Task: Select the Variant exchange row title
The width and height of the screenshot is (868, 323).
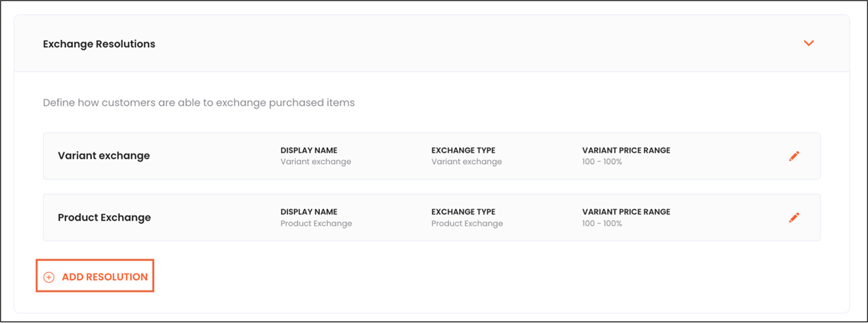Action: 104,156
